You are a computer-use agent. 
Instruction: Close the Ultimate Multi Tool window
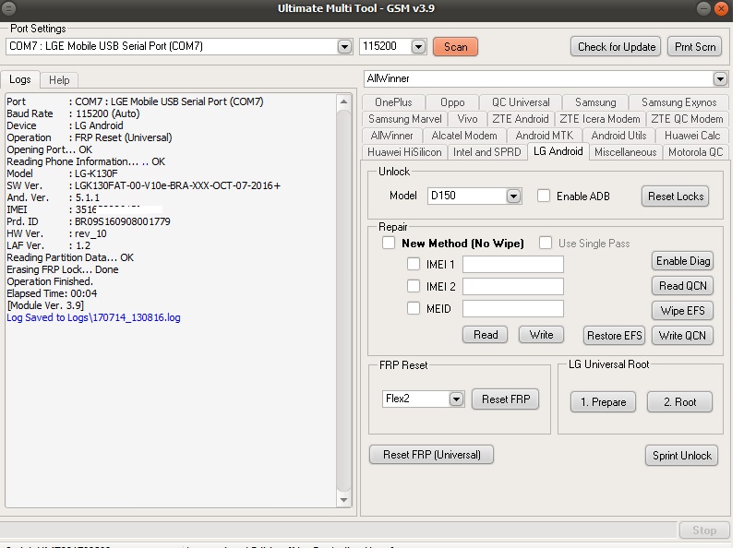click(x=721, y=8)
